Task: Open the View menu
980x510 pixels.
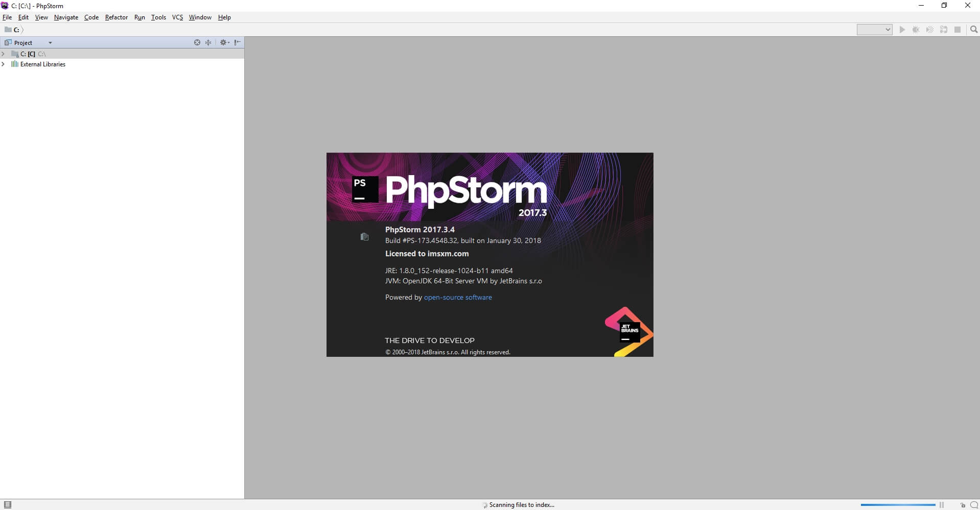Action: 41,17
